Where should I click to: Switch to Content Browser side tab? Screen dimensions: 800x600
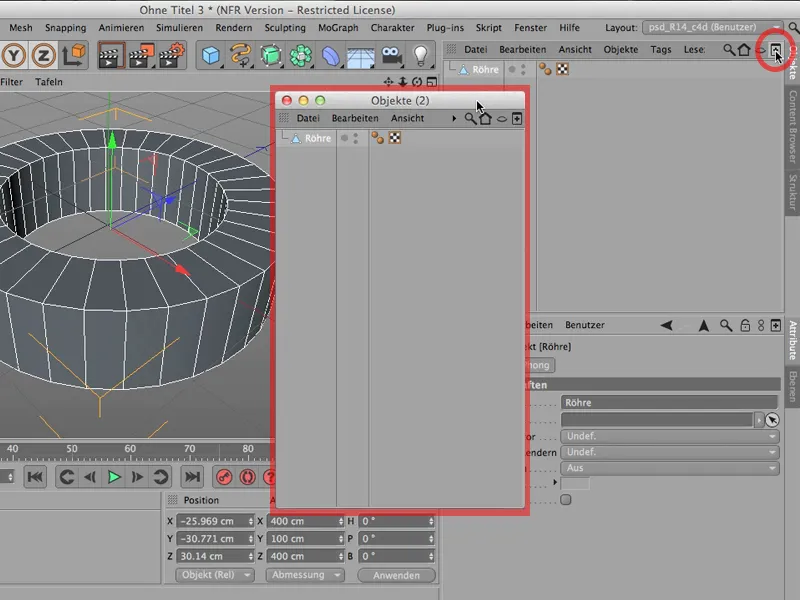click(793, 127)
